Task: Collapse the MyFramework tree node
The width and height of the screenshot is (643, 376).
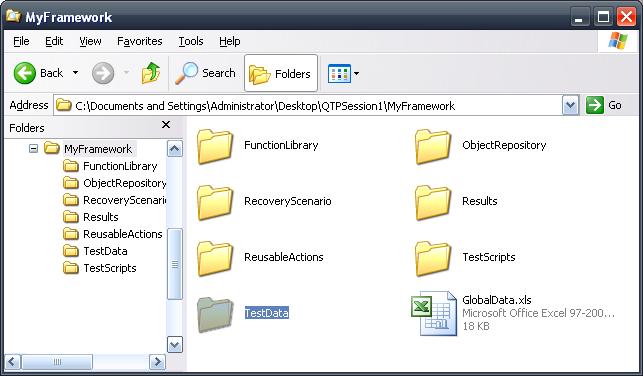Action: coord(34,148)
